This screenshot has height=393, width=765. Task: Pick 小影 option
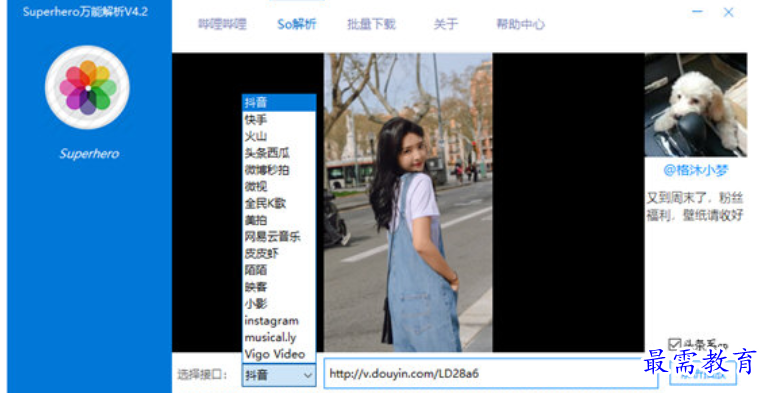(x=279, y=304)
